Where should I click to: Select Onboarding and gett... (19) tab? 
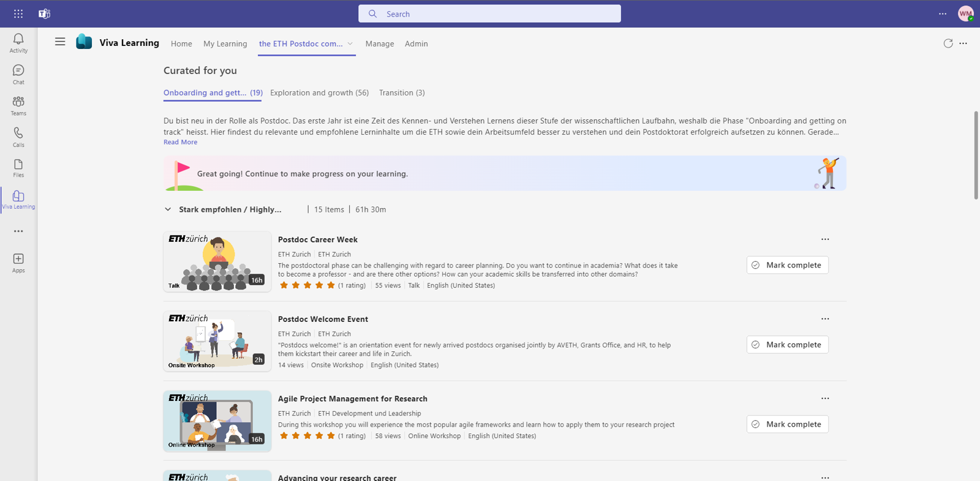pos(213,93)
